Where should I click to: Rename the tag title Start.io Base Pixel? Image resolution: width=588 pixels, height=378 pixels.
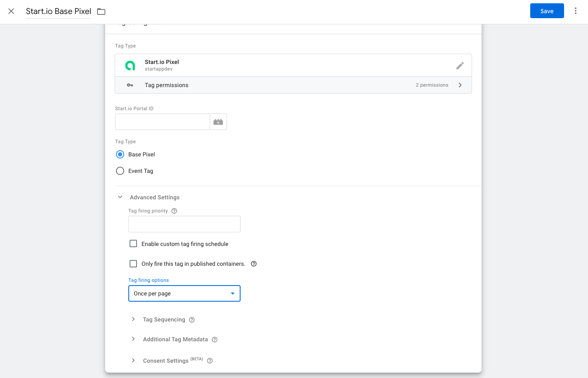click(59, 11)
